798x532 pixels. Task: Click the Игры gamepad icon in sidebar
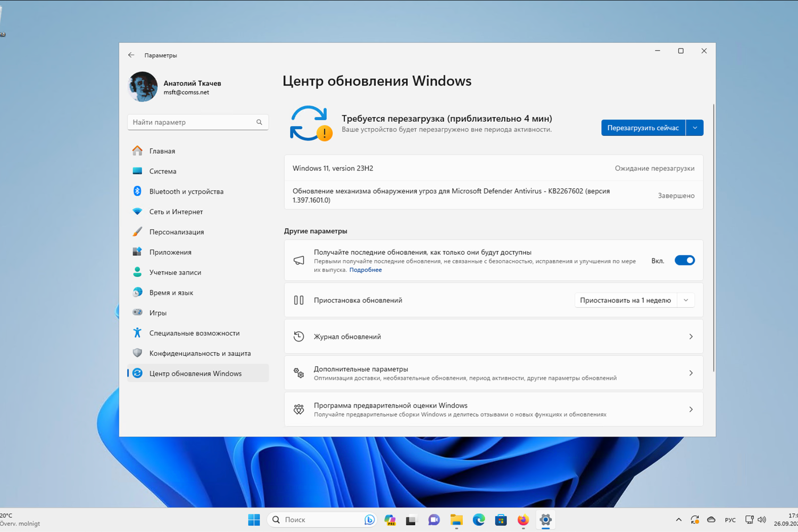point(137,313)
